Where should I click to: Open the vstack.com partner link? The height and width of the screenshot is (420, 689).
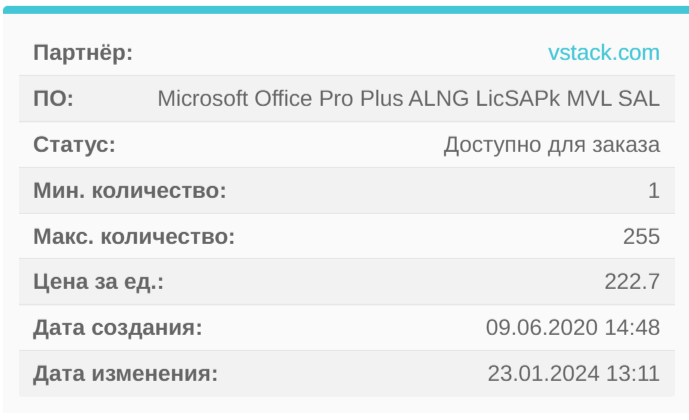(x=603, y=53)
